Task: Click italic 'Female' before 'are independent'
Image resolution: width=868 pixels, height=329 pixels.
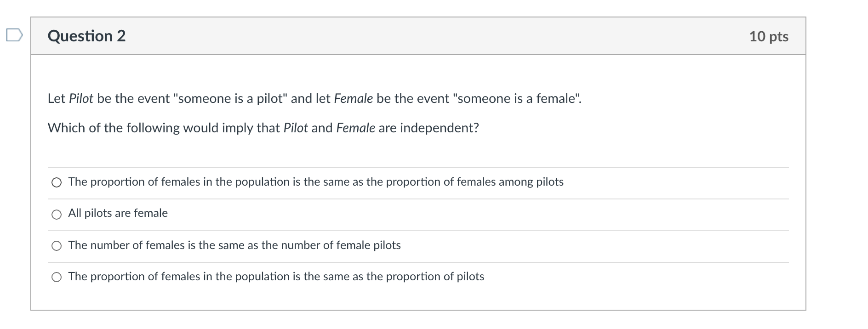Action: 356,128
